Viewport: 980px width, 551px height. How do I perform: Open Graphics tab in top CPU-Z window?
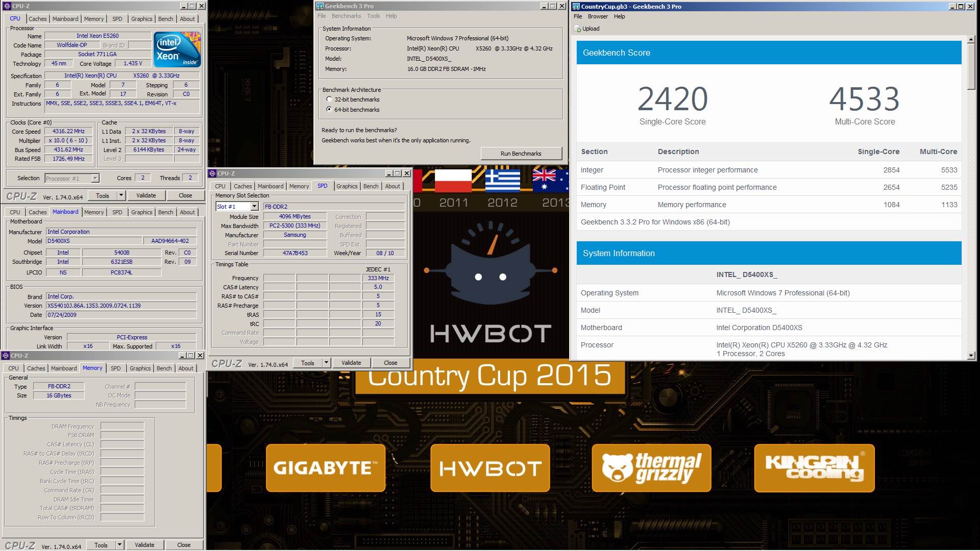pos(141,19)
